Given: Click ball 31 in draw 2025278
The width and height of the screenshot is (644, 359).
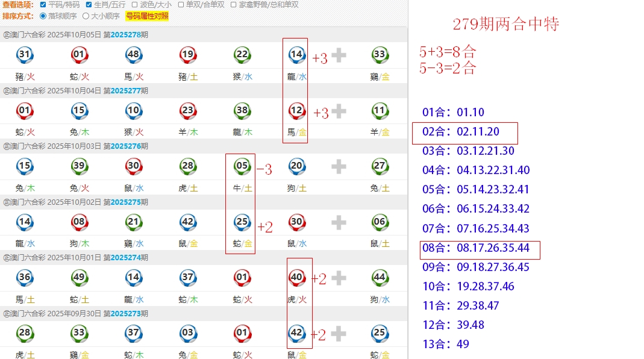Looking at the screenshot, I should pos(25,55).
